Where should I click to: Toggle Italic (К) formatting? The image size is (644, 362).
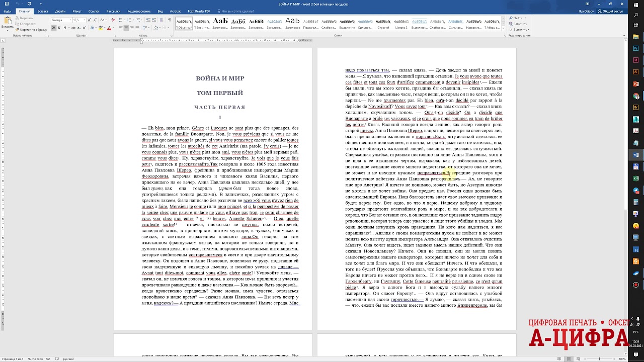pos(59,28)
